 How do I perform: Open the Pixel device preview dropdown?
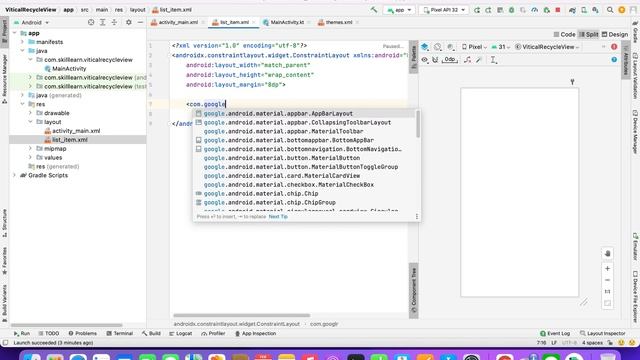tap(474, 47)
